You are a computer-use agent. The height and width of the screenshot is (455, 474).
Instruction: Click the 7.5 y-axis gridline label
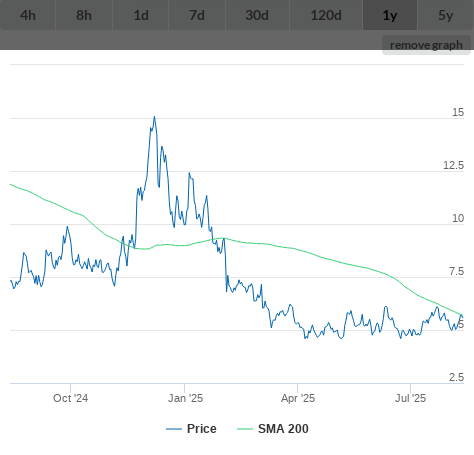click(456, 272)
